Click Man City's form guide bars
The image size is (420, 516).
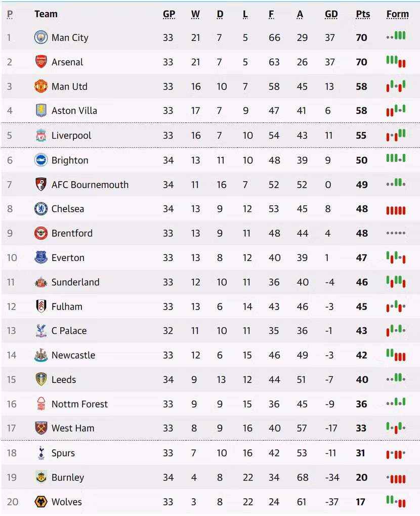pos(396,36)
